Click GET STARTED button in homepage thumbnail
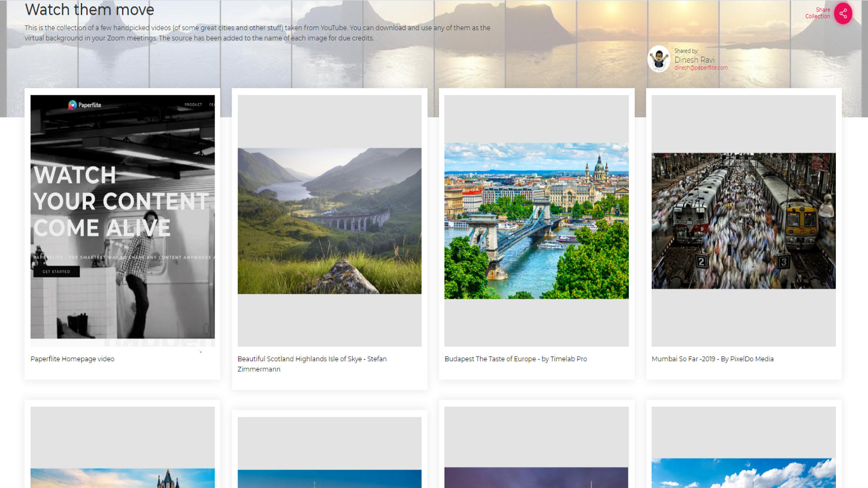This screenshot has width=868, height=488. click(56, 272)
